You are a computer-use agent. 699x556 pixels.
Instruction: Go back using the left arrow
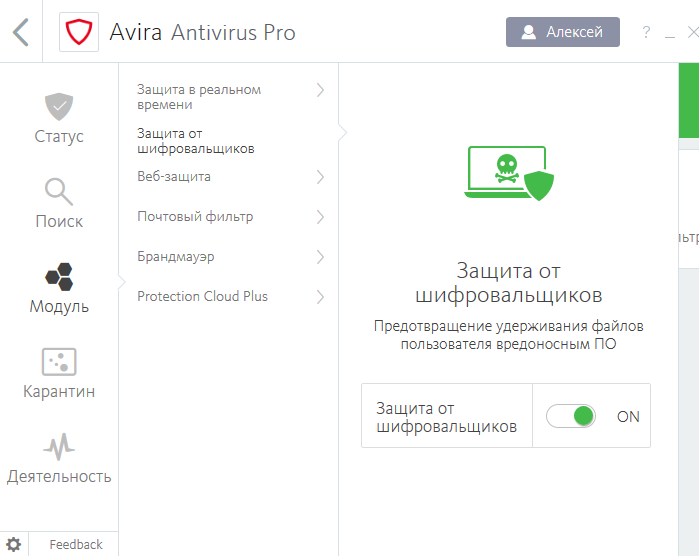pyautogui.click(x=21, y=32)
